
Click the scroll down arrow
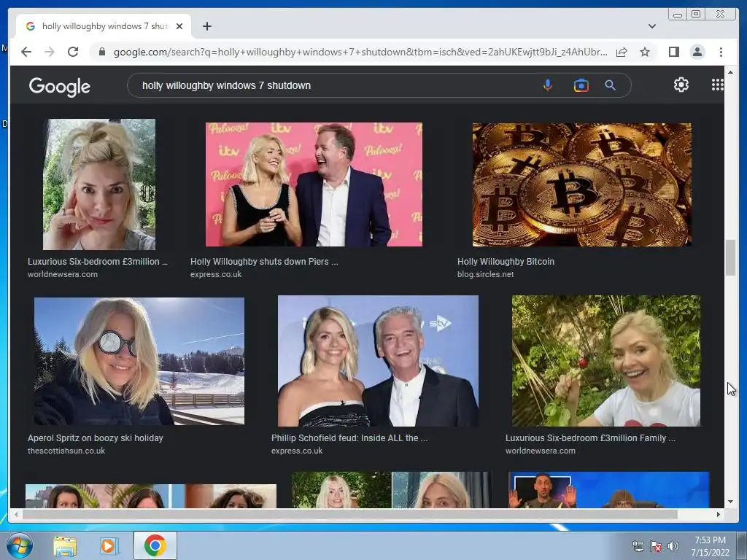coord(730,502)
